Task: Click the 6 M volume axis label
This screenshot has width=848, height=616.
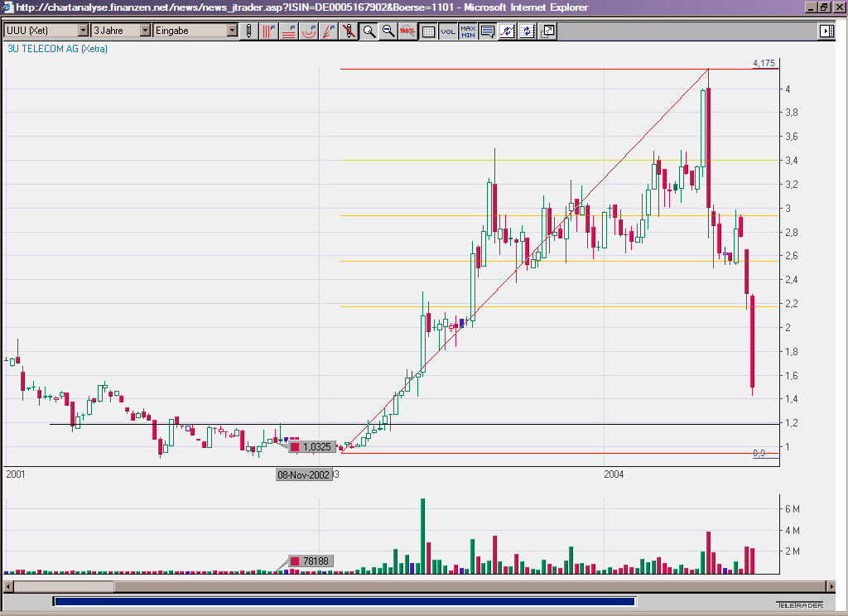Action: pyautogui.click(x=793, y=509)
